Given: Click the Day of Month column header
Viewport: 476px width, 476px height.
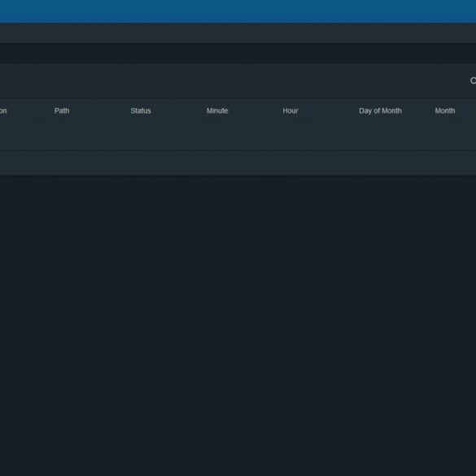Looking at the screenshot, I should coord(380,111).
